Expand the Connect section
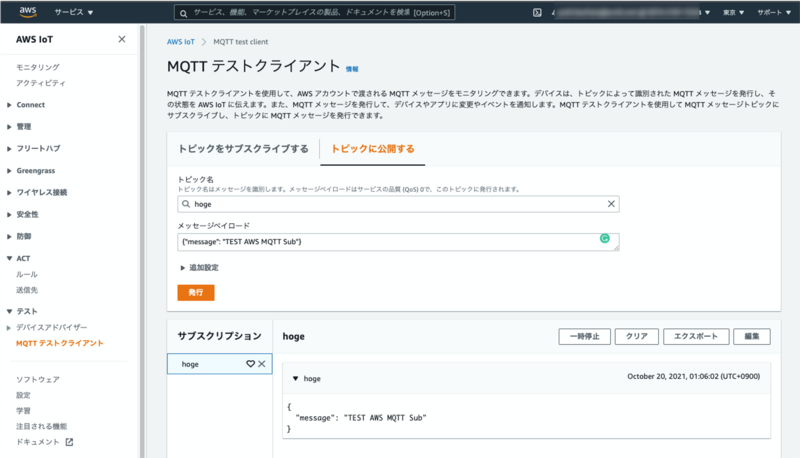This screenshot has height=458, width=800. coord(26,105)
